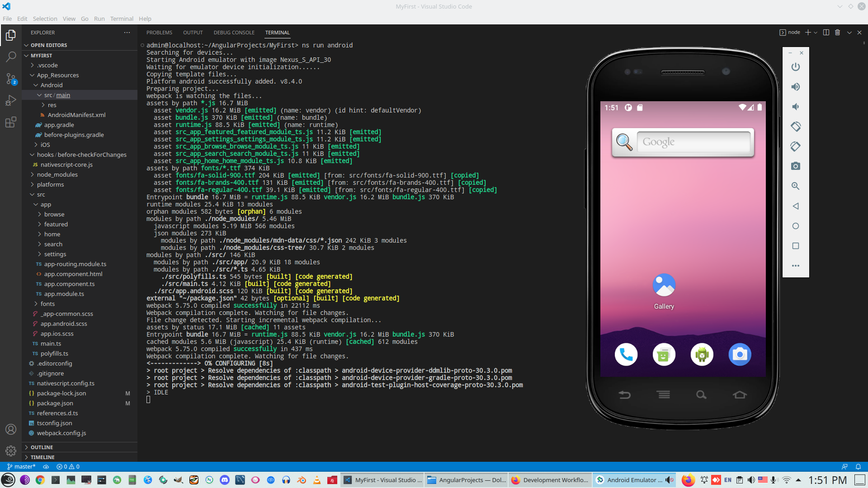Click the Google search field on emulator

click(693, 142)
